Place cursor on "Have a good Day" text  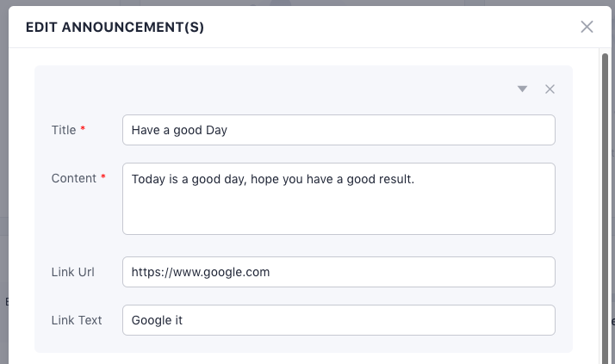point(179,130)
